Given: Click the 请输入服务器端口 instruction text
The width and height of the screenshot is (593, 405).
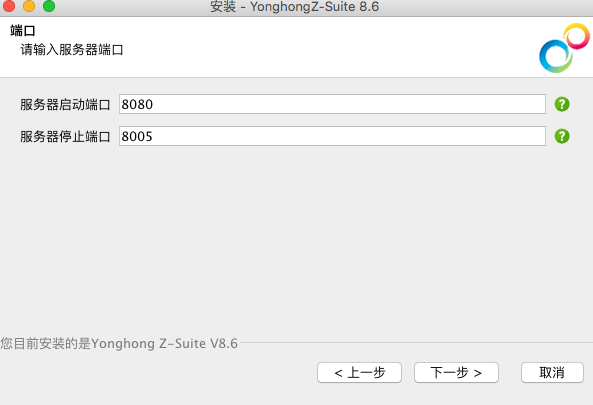Looking at the screenshot, I should 72,50.
